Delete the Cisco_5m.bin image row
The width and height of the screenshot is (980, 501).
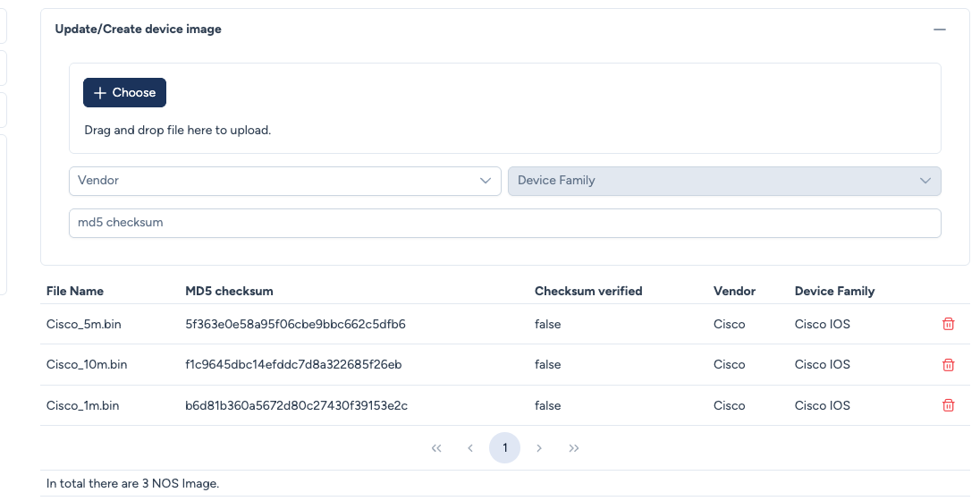point(949,324)
